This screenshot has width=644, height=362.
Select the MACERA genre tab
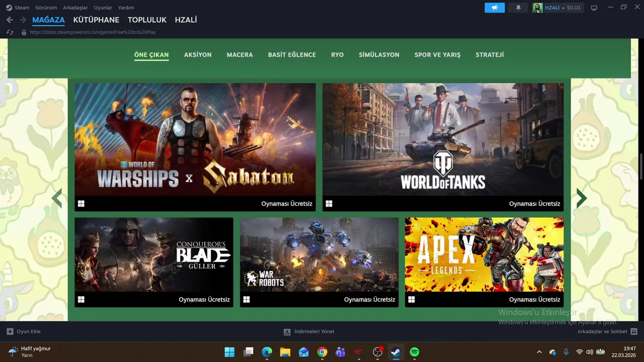click(239, 55)
